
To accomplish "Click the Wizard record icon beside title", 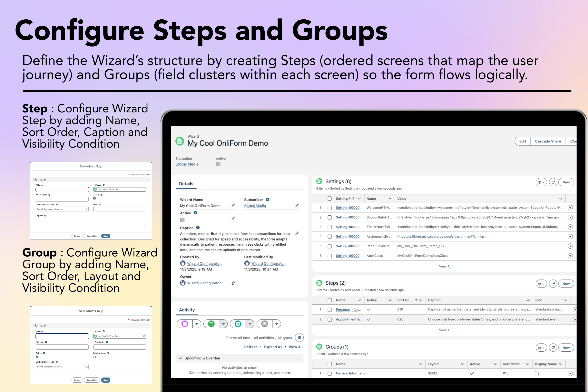I will click(180, 141).
